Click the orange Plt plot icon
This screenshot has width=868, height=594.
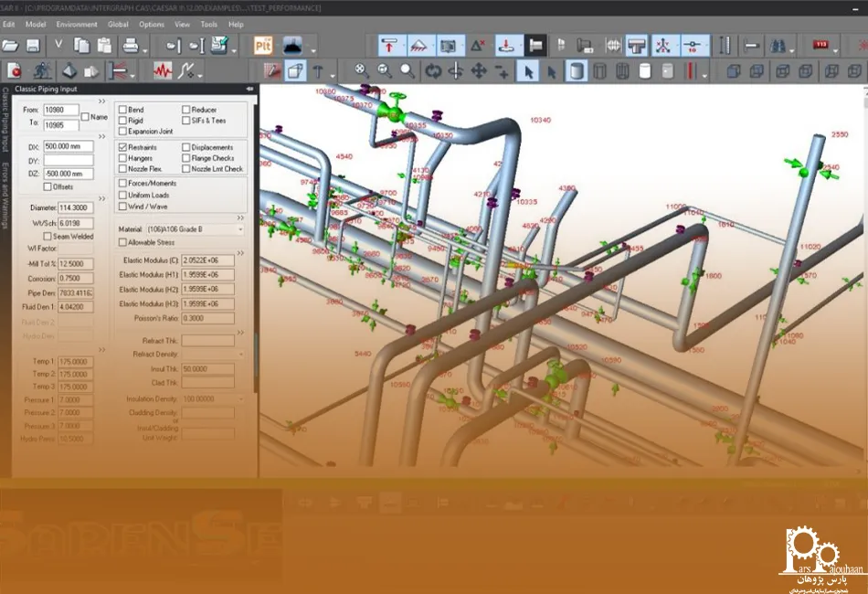(263, 46)
